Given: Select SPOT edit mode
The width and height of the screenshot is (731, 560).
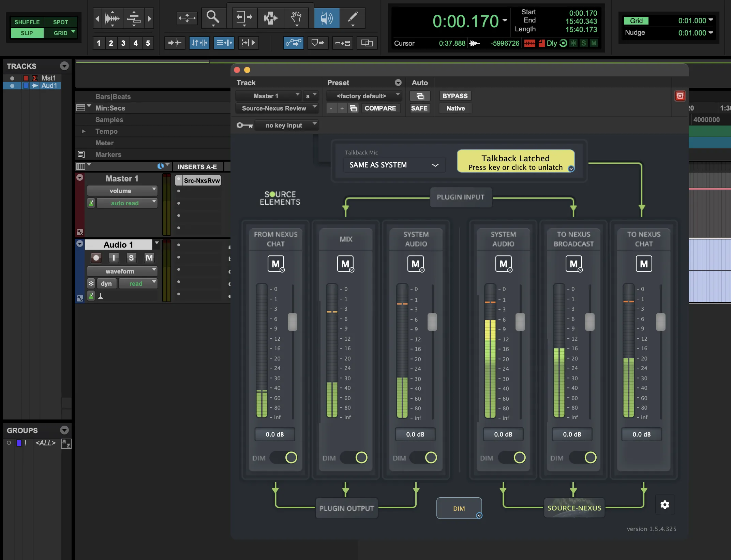Looking at the screenshot, I should (x=60, y=22).
